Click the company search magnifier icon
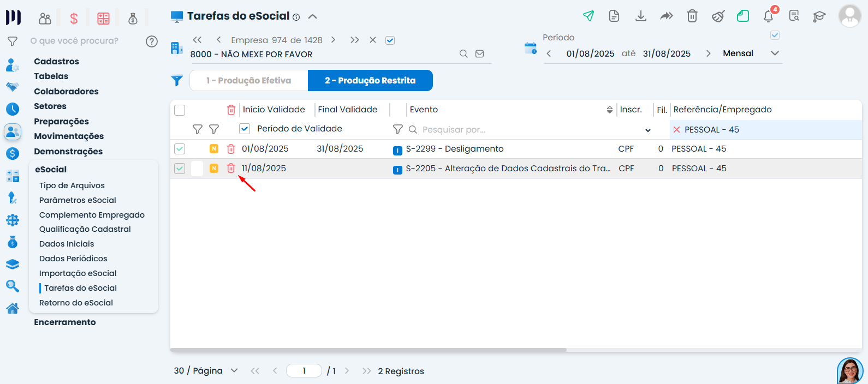This screenshot has width=868, height=384. click(463, 53)
